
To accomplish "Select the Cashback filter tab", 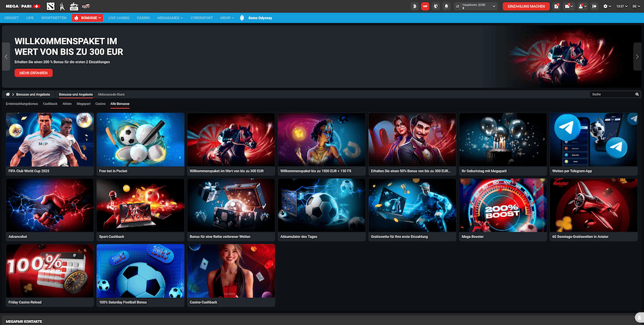I will coord(50,103).
